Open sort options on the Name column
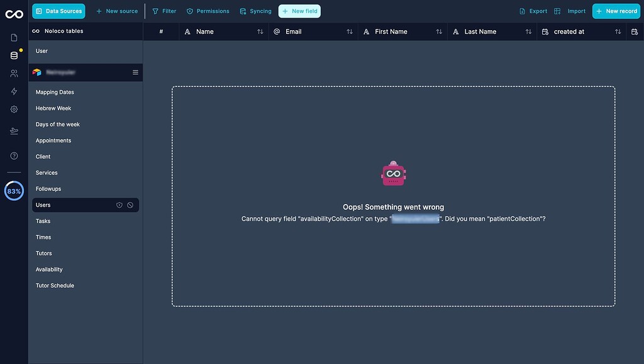Image resolution: width=644 pixels, height=364 pixels. pyautogui.click(x=260, y=31)
